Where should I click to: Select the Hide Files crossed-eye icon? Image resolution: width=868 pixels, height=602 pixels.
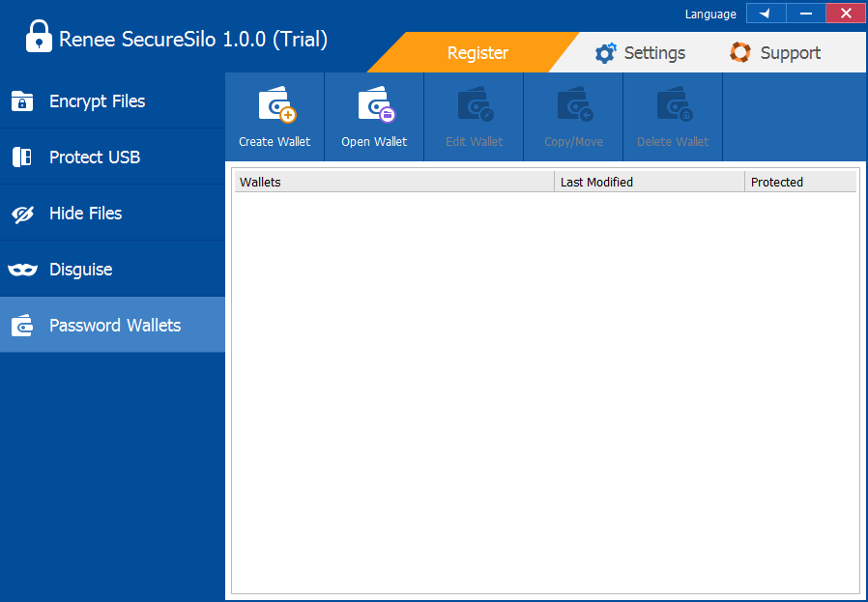(x=22, y=214)
